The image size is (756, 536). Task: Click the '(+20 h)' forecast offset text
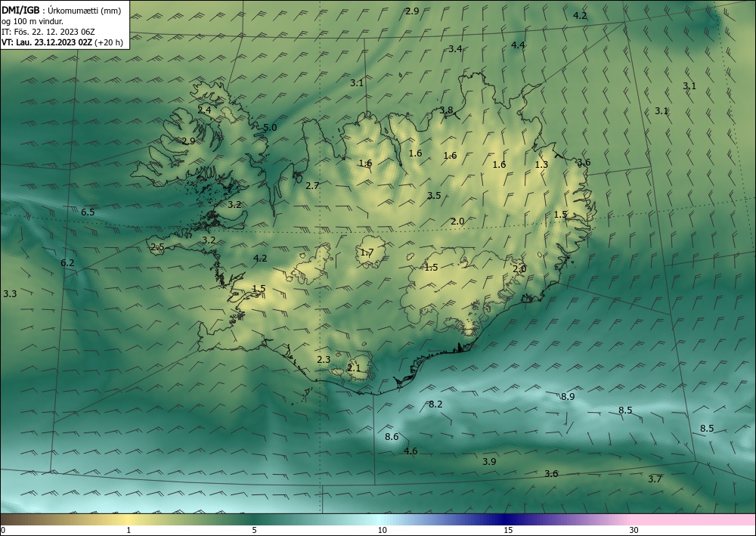pyautogui.click(x=110, y=42)
